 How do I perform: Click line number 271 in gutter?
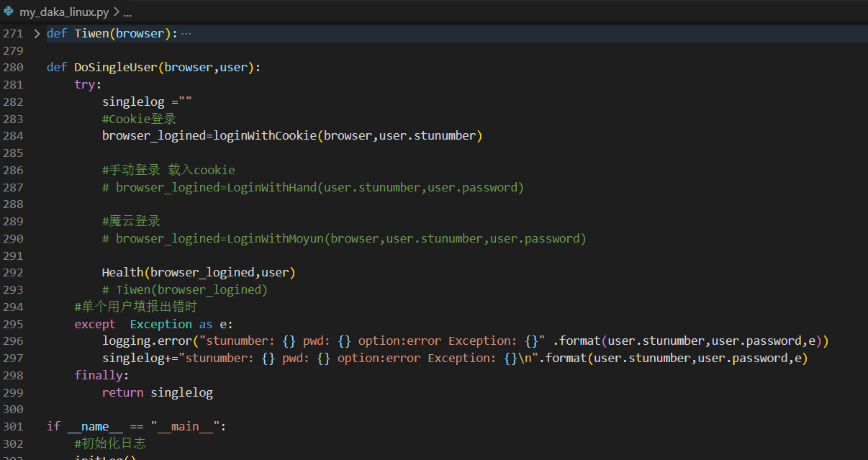click(13, 33)
